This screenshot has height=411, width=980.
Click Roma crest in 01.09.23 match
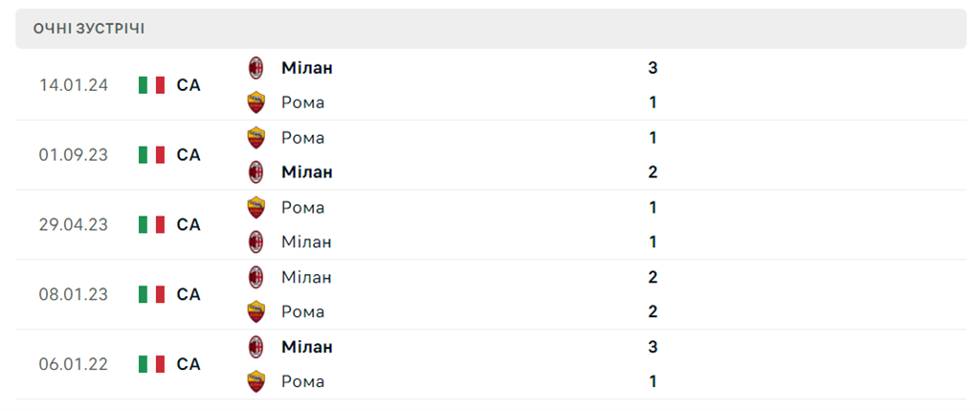(256, 138)
